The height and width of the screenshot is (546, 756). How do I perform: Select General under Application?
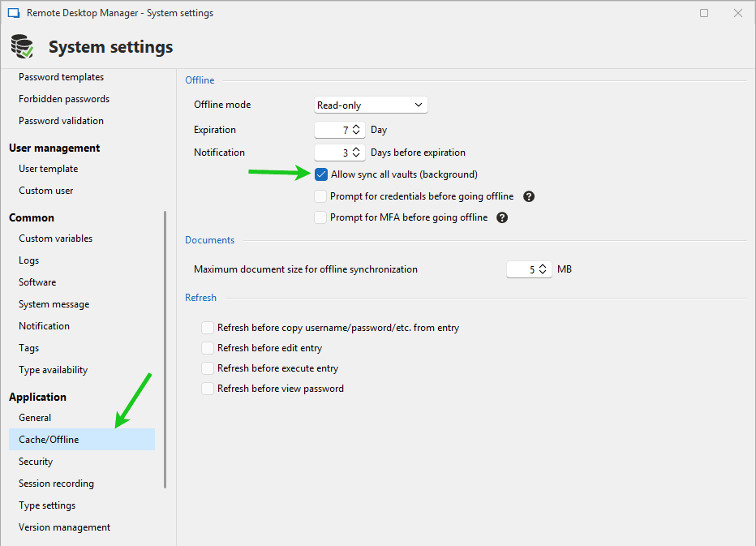point(35,418)
